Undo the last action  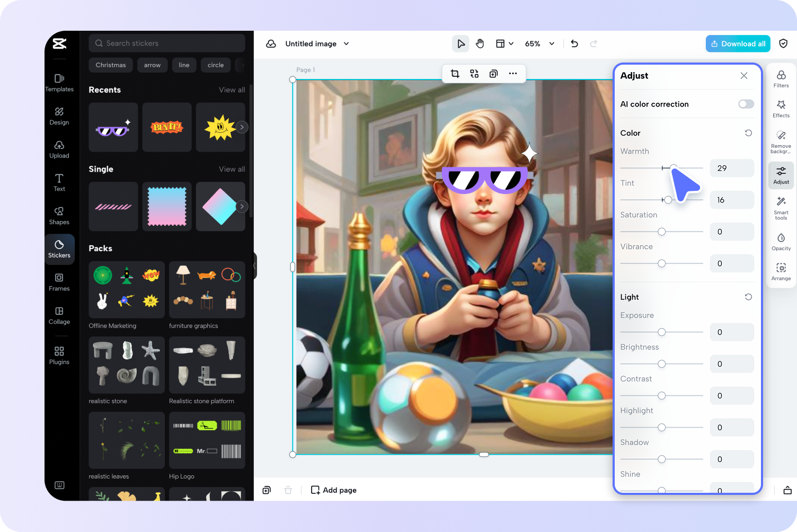pos(574,44)
